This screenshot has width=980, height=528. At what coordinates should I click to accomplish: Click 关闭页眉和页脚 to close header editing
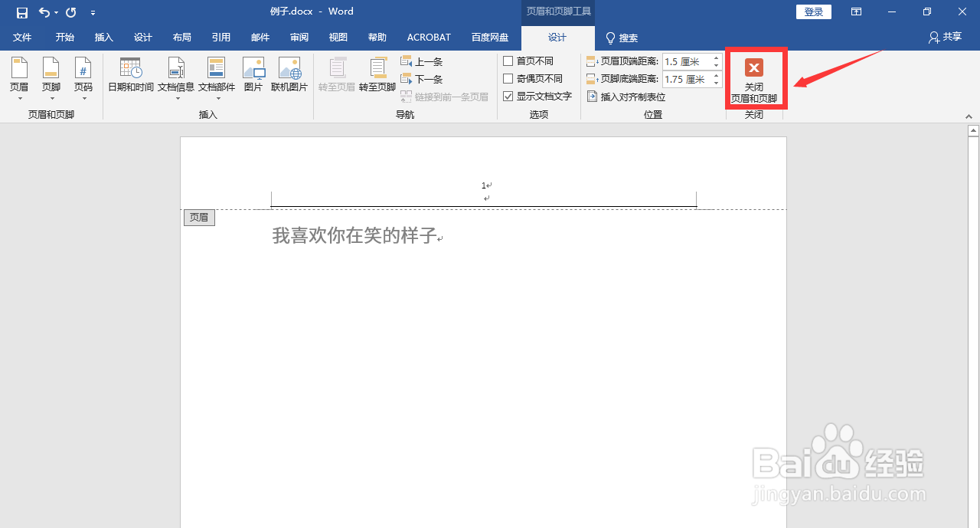point(755,77)
